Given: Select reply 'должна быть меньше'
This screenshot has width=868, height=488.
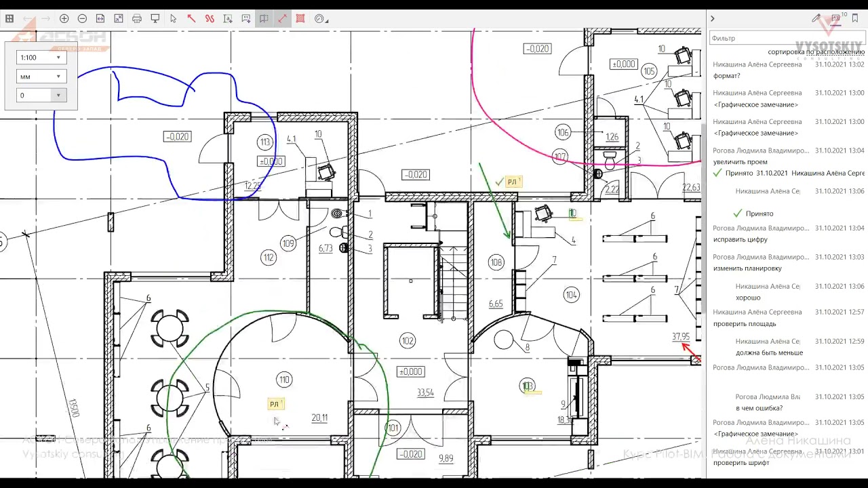Looking at the screenshot, I should (x=769, y=352).
